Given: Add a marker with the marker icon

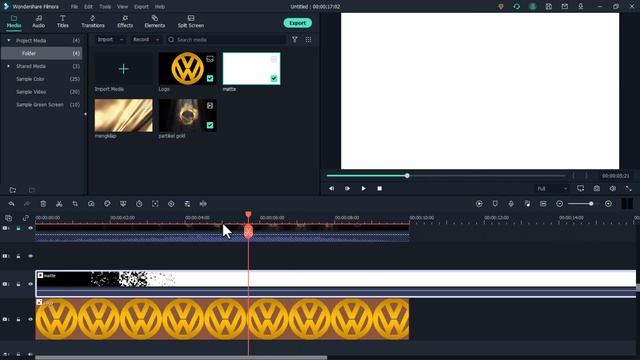Looking at the screenshot, I should (x=495, y=204).
